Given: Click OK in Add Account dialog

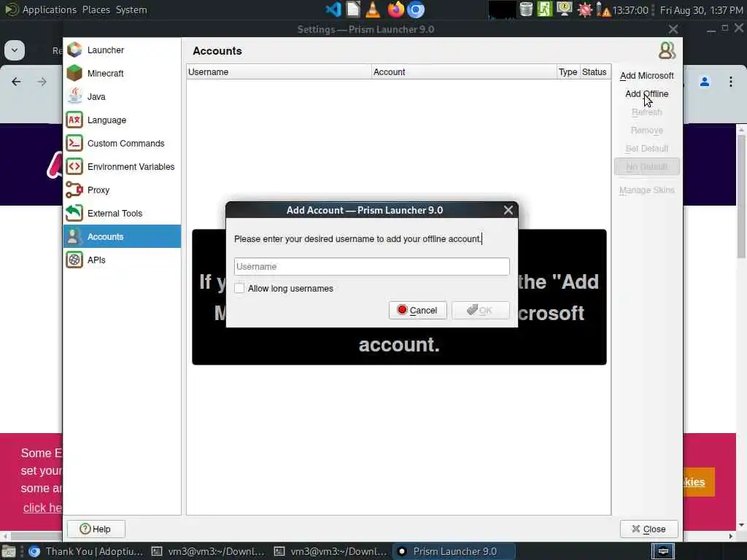Looking at the screenshot, I should pyautogui.click(x=480, y=311).
